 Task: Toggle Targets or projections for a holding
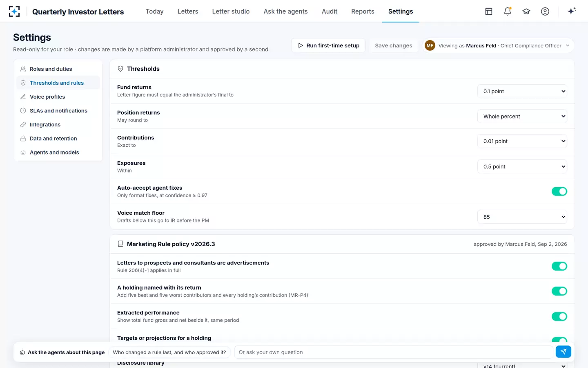tap(559, 340)
